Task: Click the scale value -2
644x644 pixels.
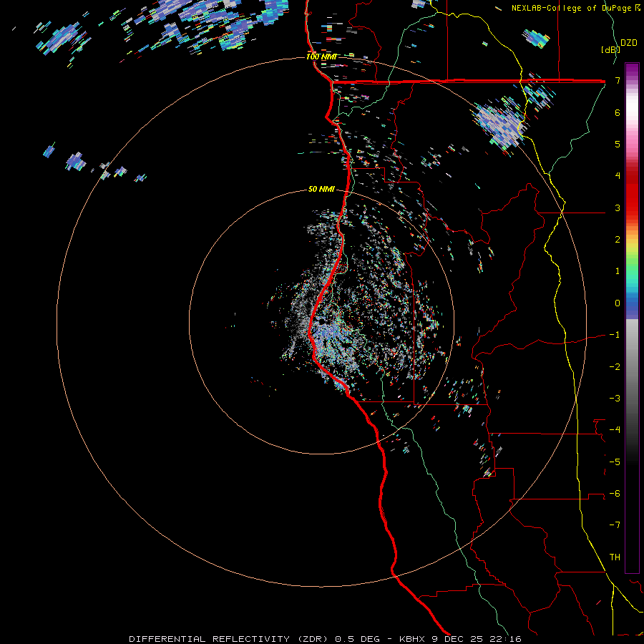Action: click(x=615, y=367)
